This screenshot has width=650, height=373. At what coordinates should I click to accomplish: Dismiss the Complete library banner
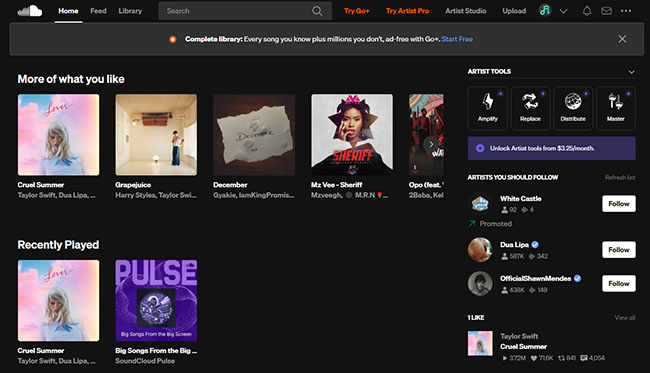pyautogui.click(x=622, y=39)
